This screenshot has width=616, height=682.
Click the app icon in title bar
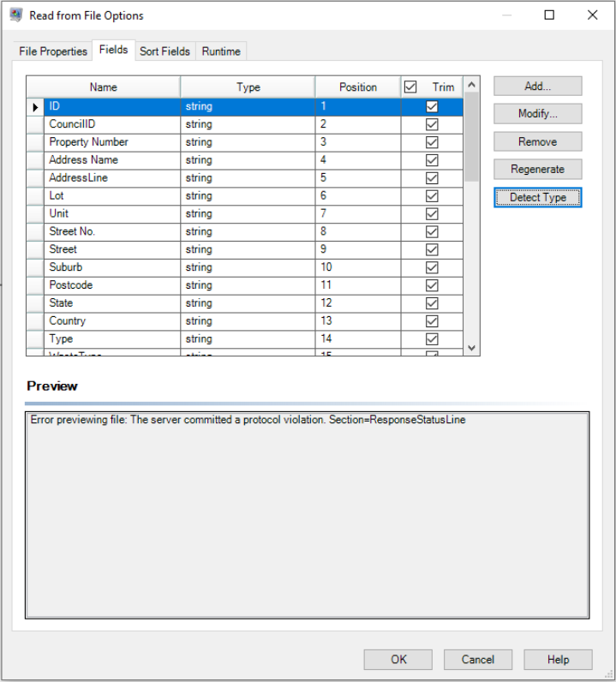tap(15, 15)
